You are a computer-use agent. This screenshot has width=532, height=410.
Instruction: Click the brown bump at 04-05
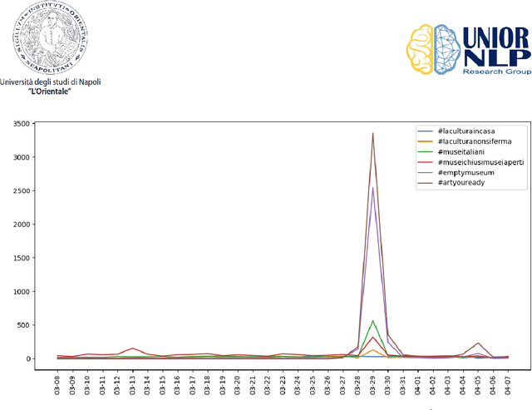point(477,343)
